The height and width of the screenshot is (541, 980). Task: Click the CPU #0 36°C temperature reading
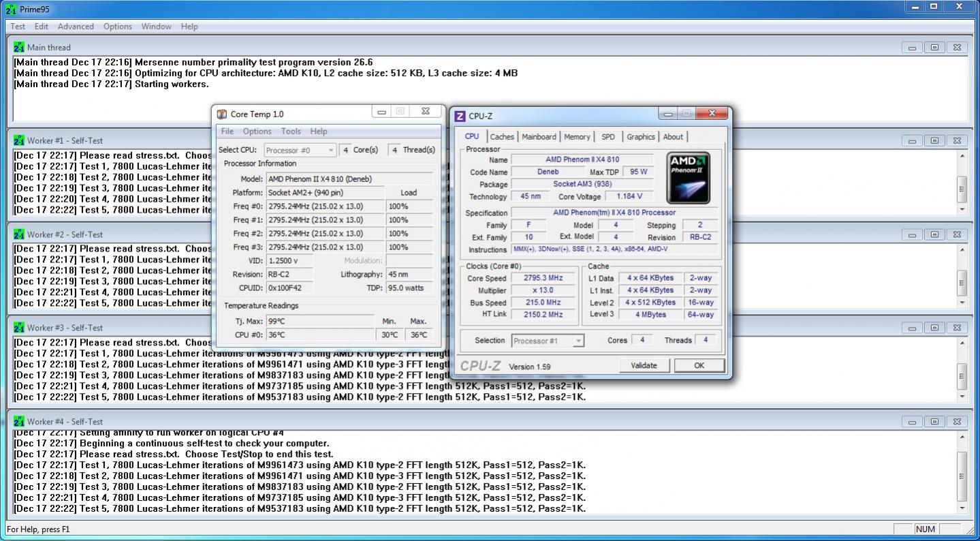click(x=319, y=335)
